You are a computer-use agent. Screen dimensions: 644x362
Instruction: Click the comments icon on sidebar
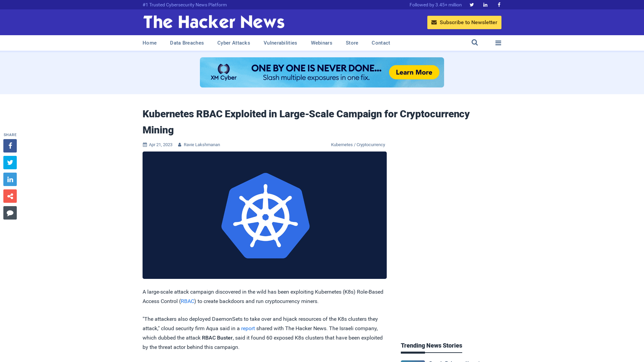click(x=10, y=213)
